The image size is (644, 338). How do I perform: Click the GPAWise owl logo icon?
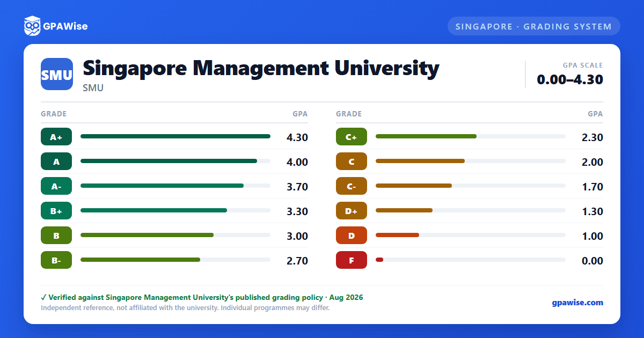click(32, 26)
